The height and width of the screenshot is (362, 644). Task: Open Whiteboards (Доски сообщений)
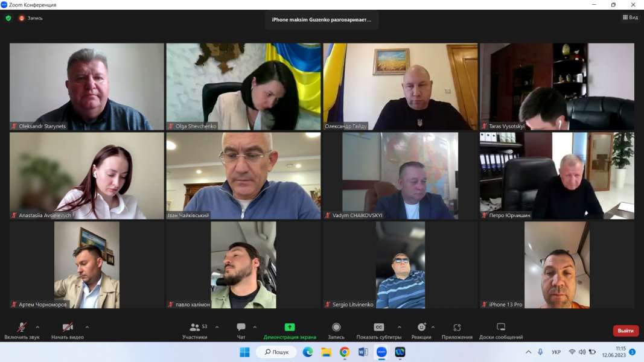click(500, 329)
